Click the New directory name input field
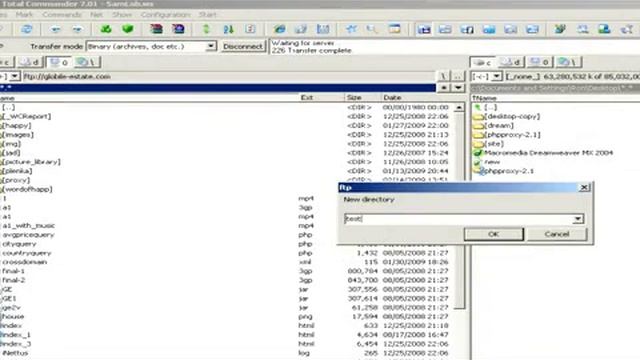The width and height of the screenshot is (640, 360). 458,219
